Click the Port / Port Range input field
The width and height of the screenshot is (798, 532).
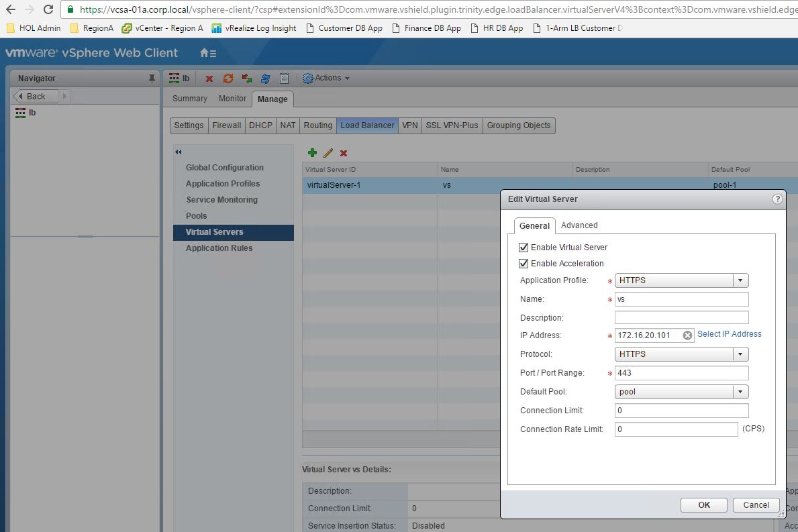[681, 373]
